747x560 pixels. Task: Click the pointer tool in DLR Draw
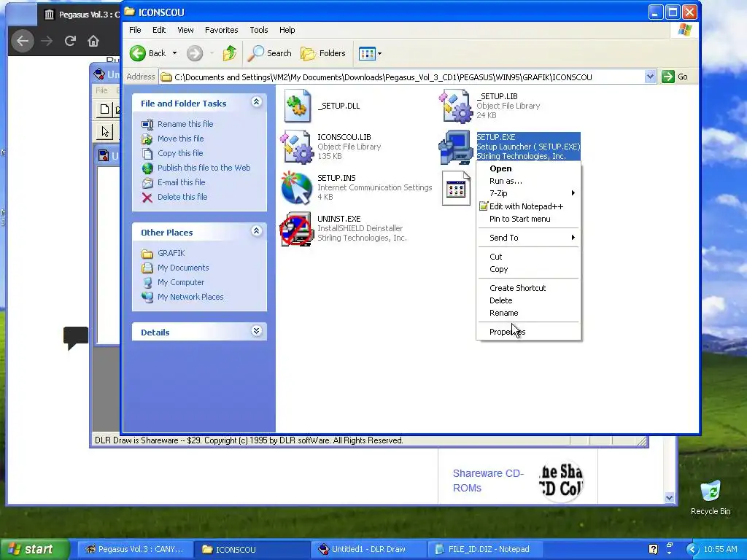coord(105,131)
